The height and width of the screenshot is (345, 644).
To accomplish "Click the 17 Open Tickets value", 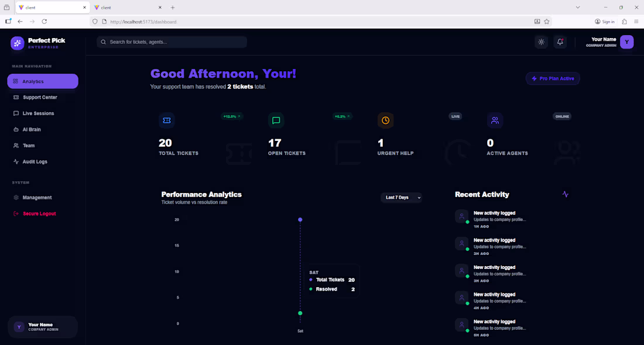I will point(275,143).
